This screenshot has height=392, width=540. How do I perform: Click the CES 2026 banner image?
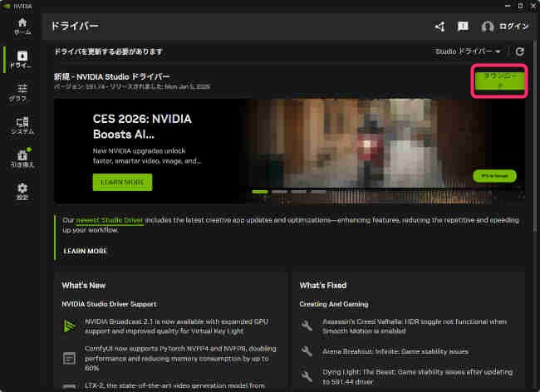coord(382,141)
